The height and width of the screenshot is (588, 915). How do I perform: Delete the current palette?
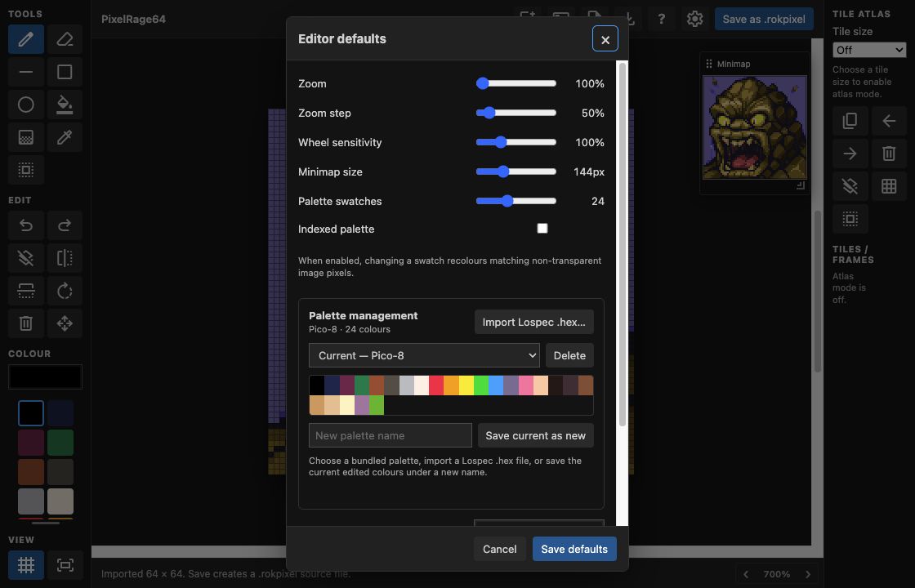(569, 355)
